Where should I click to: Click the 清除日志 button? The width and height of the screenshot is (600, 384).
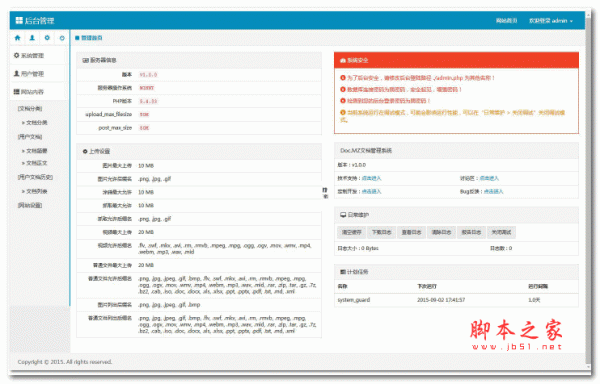click(441, 233)
